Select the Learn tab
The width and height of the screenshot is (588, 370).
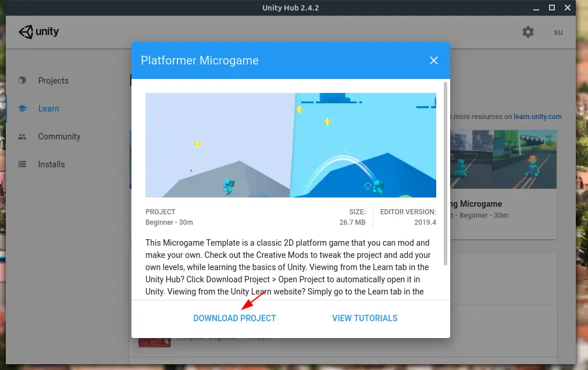pyautogui.click(x=48, y=109)
